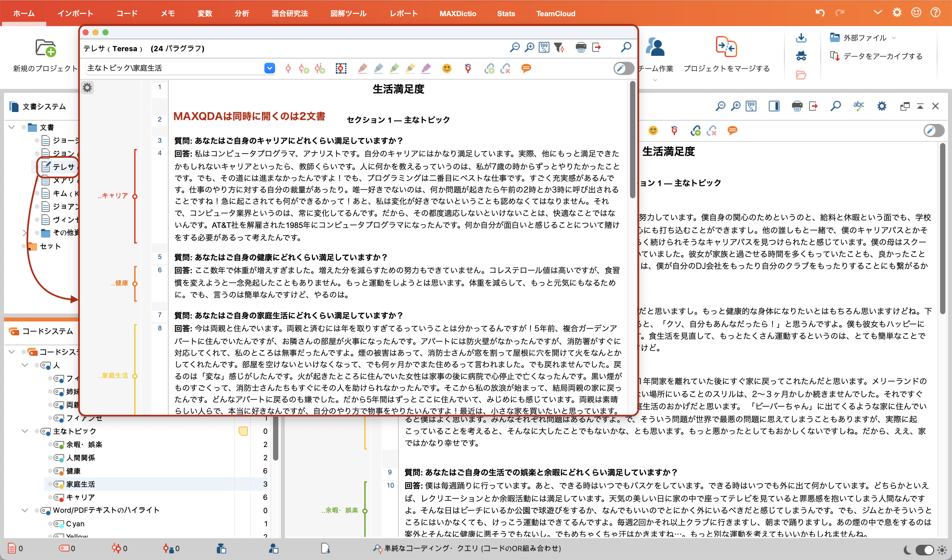
Task: Click データをアーカイブする button
Action: point(876,56)
